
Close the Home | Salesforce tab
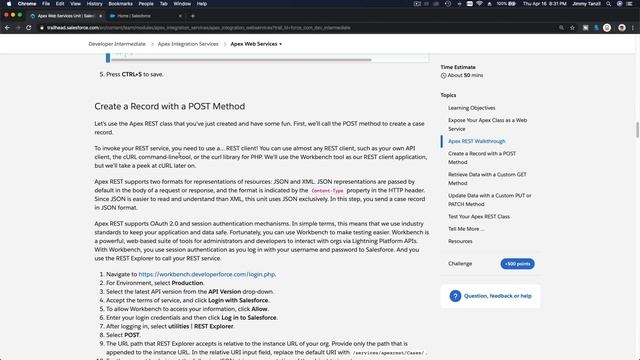(x=180, y=16)
